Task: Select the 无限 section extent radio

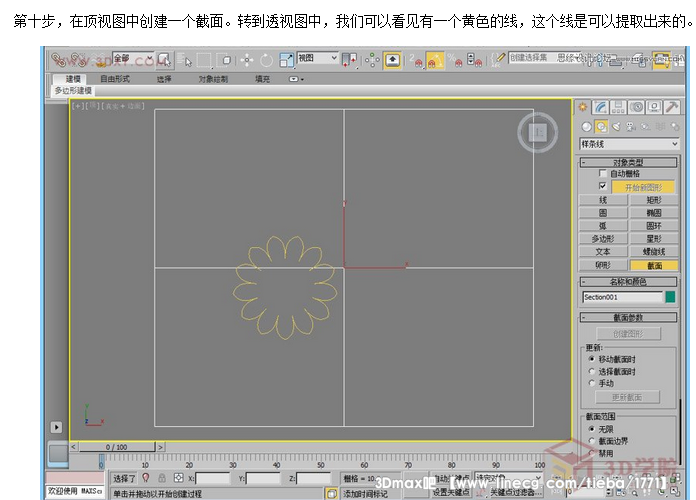Action: (x=591, y=429)
